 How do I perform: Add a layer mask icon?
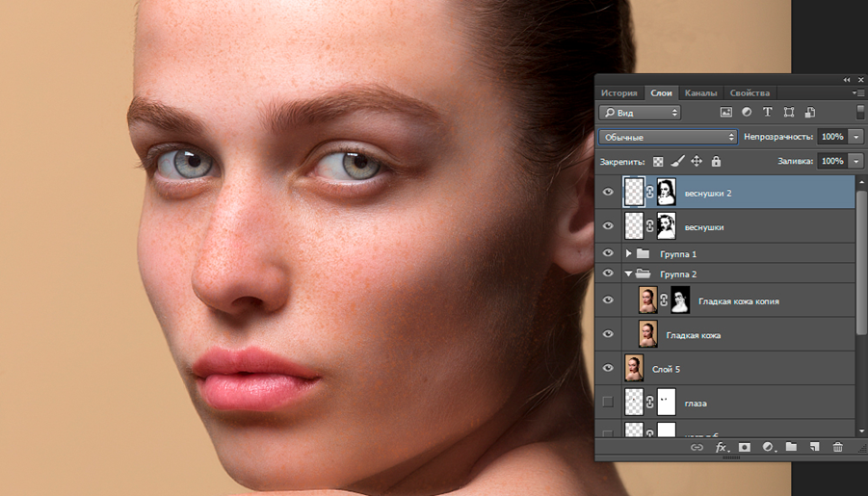pos(745,447)
